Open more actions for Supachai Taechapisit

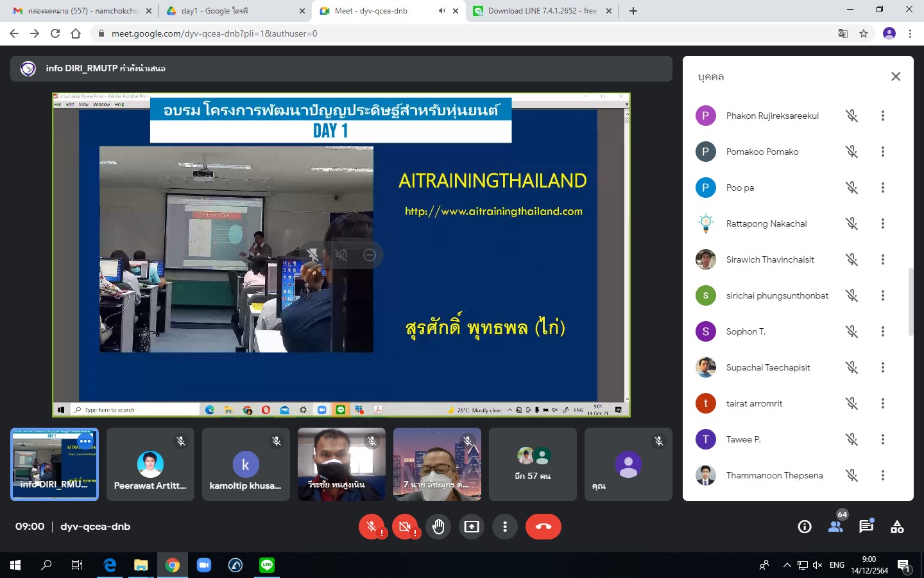click(883, 367)
